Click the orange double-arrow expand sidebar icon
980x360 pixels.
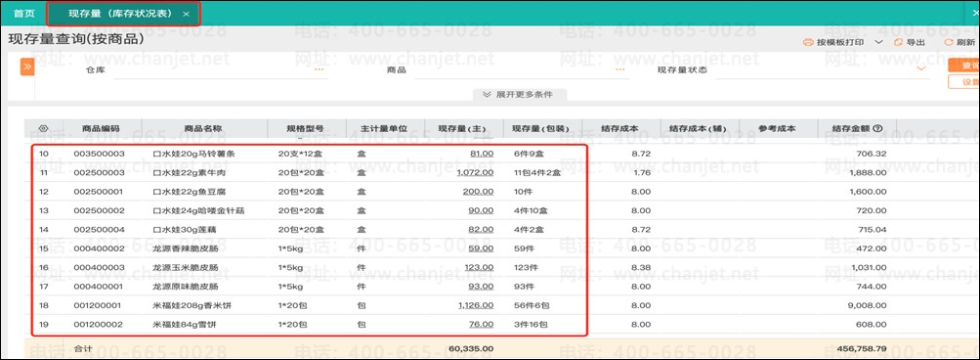[27, 67]
